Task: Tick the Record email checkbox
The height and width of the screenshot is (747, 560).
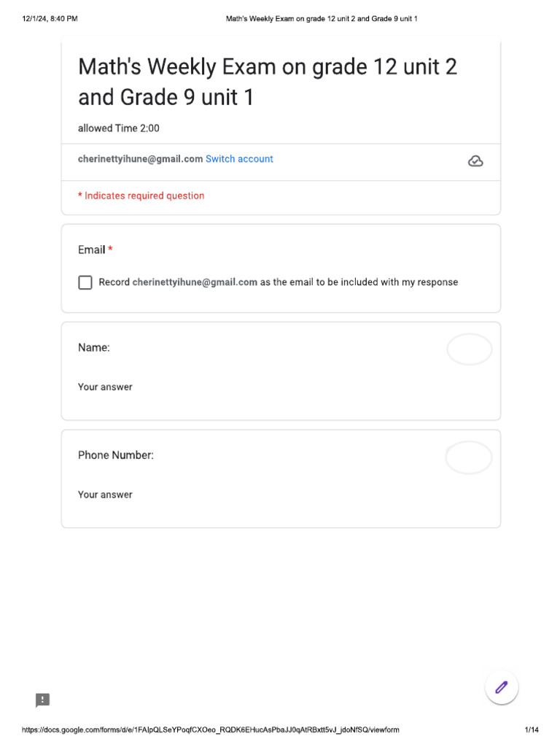Action: click(x=85, y=282)
